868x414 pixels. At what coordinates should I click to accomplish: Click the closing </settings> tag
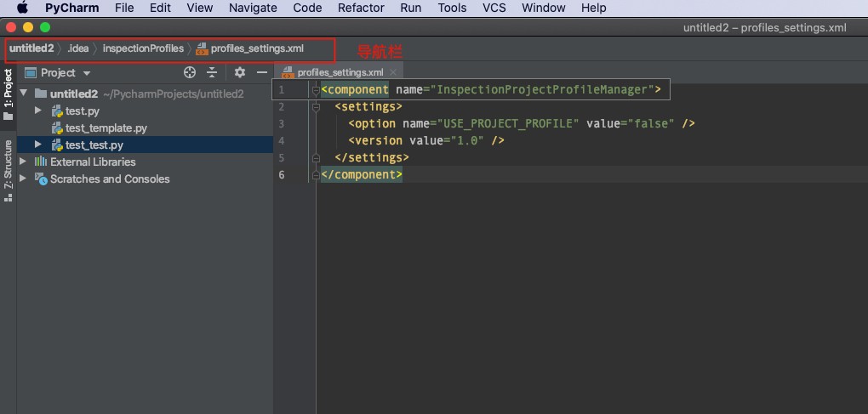tap(371, 158)
